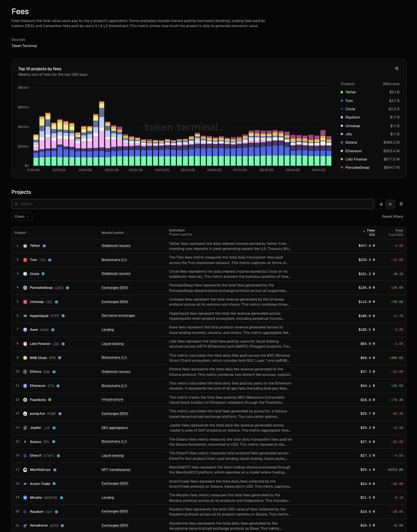Click the Lido Finance project logo
417x532 pixels.
[x=25, y=344]
